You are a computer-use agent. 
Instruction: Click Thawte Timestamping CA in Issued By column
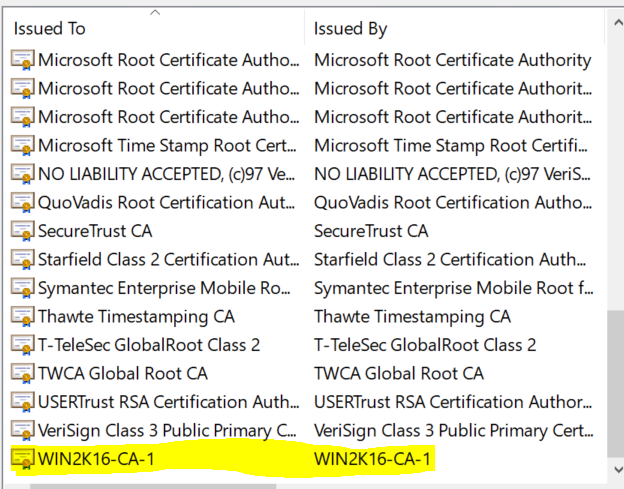pos(412,317)
